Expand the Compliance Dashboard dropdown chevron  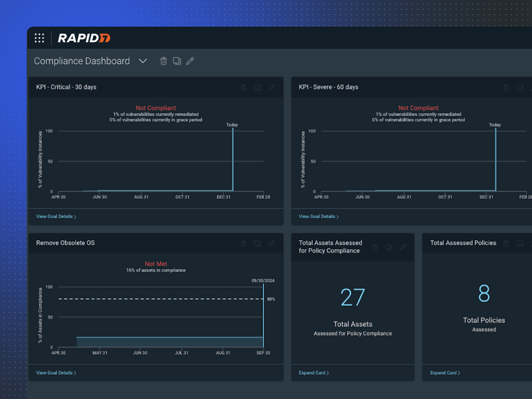point(143,61)
